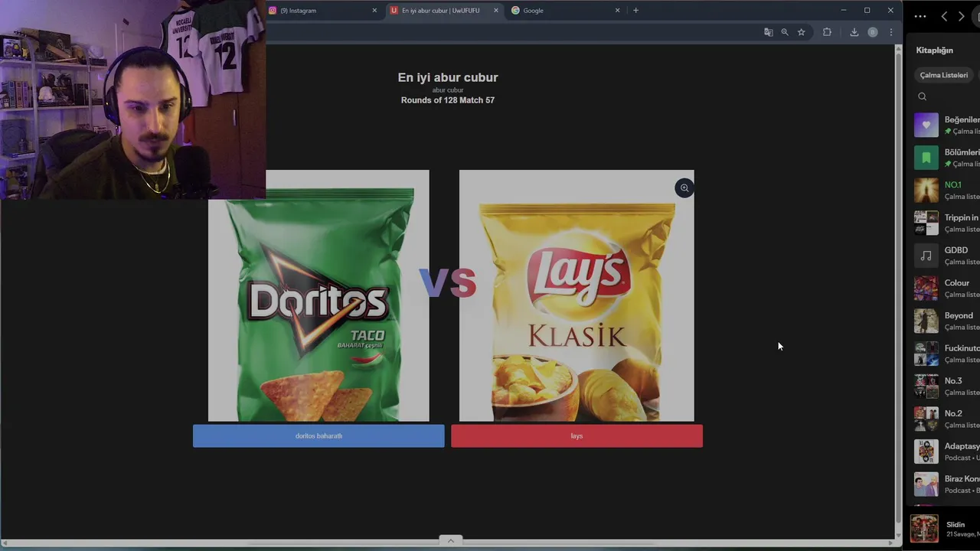Open the Chrome three-dot menu
Viewport: 980px width, 551px height.
point(890,32)
